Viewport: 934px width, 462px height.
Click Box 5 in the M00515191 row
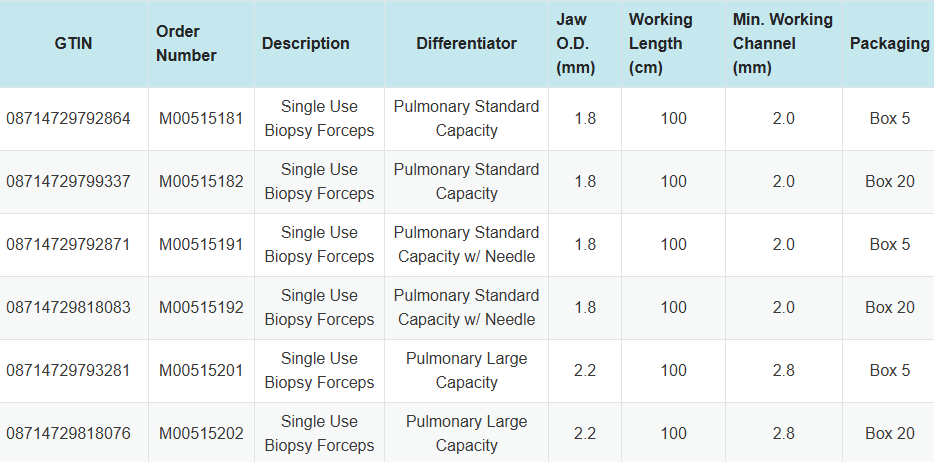tap(889, 244)
